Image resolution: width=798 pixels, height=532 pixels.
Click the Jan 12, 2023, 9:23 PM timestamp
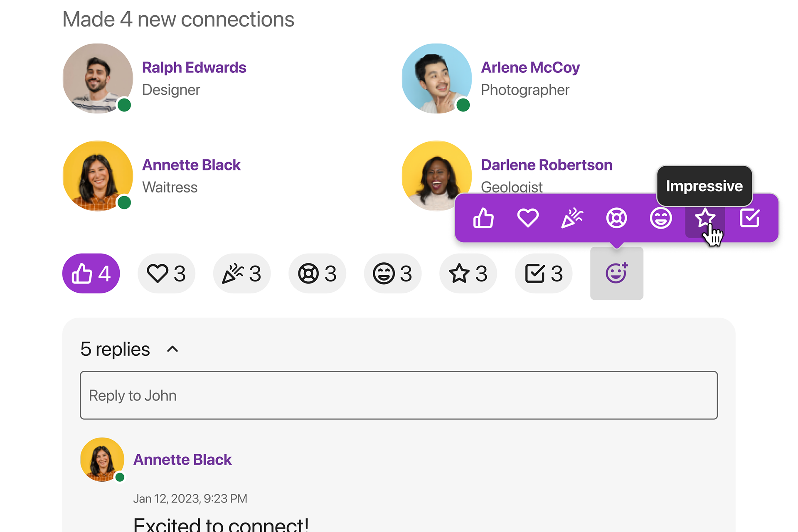(x=190, y=498)
